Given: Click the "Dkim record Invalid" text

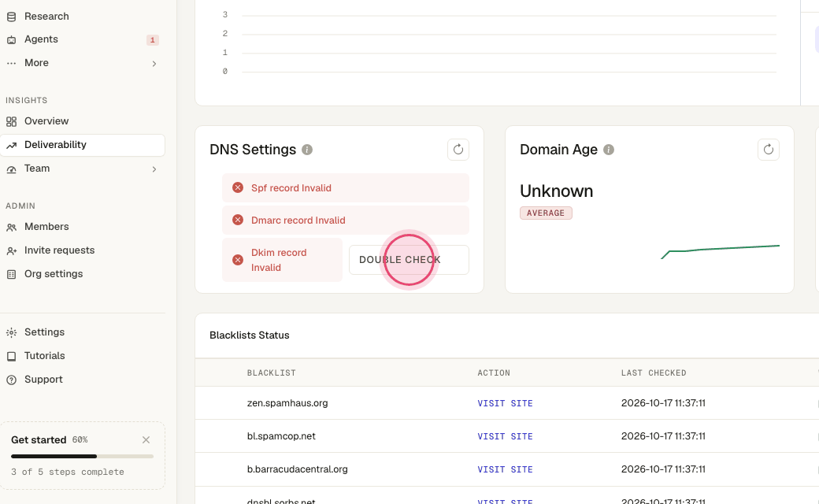Looking at the screenshot, I should pos(279,260).
